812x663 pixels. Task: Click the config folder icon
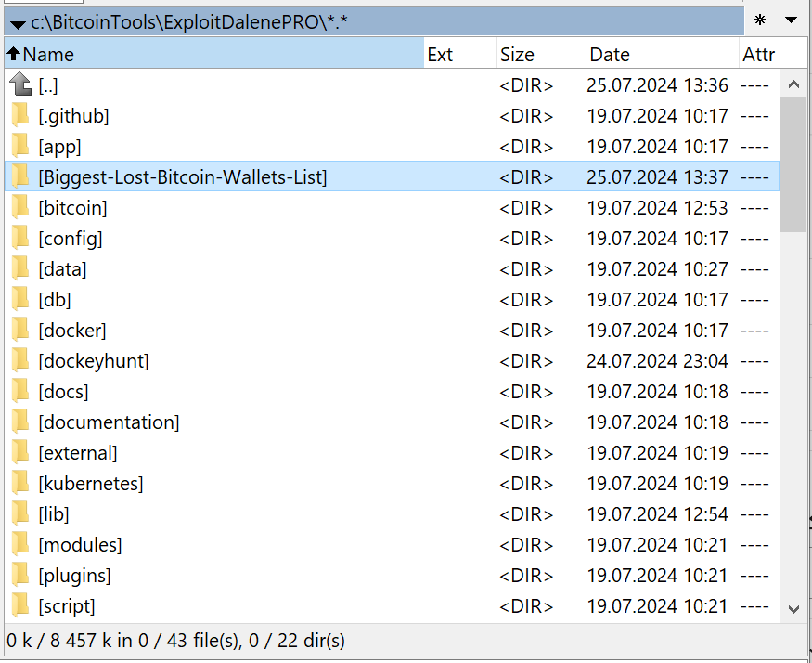[x=20, y=238]
